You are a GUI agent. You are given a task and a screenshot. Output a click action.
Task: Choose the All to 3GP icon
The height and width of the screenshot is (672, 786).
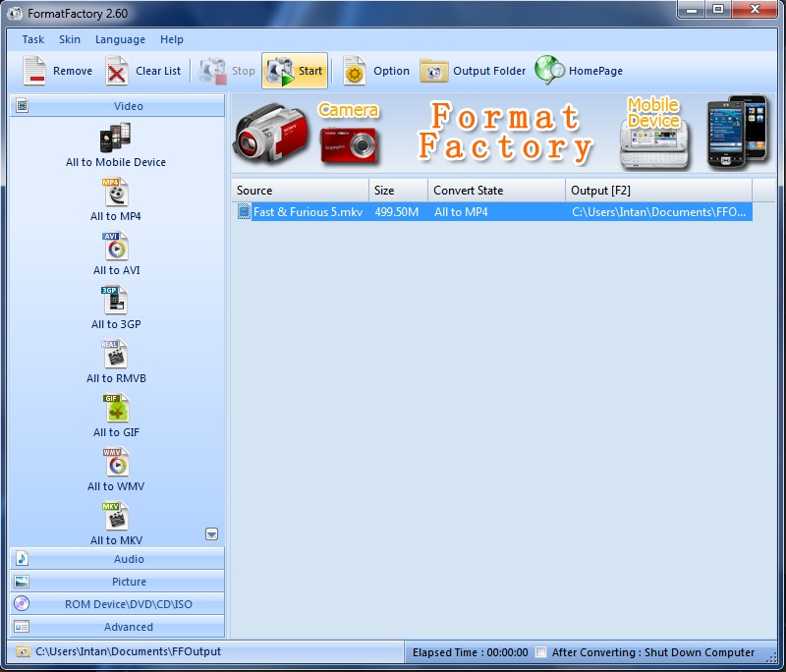(x=115, y=301)
